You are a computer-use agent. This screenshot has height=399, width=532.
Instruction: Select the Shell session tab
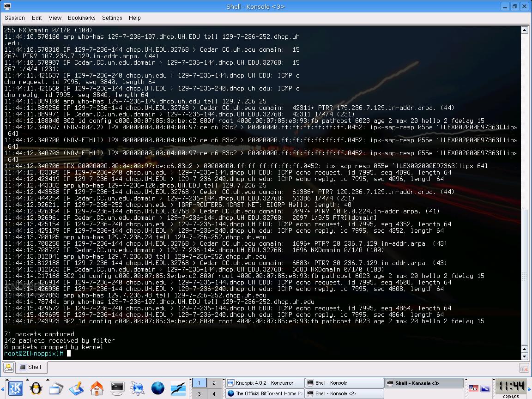(x=31, y=367)
